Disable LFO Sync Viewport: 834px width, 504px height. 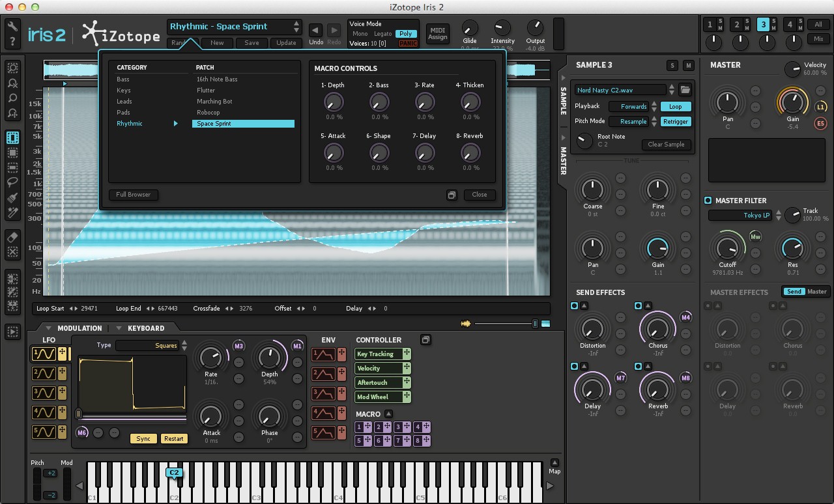pyautogui.click(x=143, y=438)
